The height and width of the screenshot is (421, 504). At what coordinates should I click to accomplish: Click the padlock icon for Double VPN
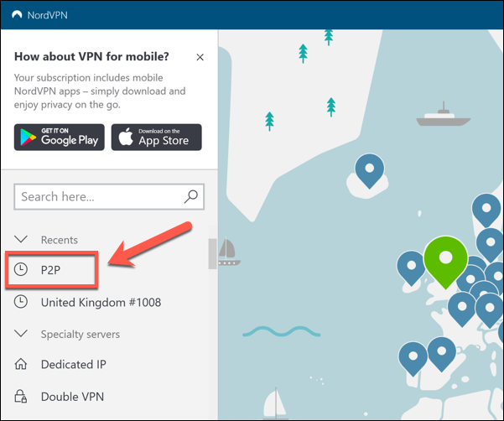tap(21, 396)
